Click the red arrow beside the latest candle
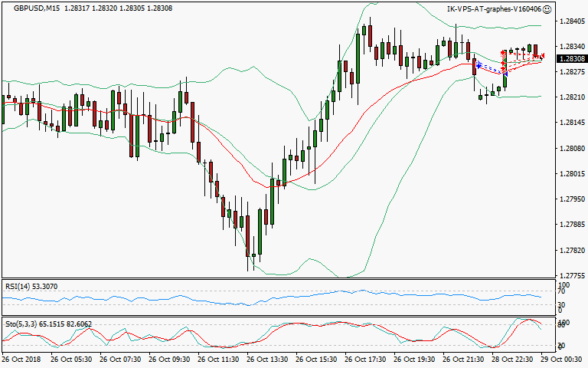 (x=543, y=56)
